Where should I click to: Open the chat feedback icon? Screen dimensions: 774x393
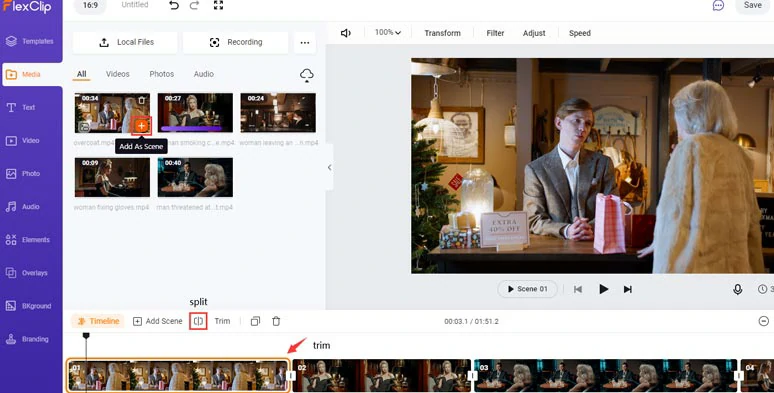718,5
